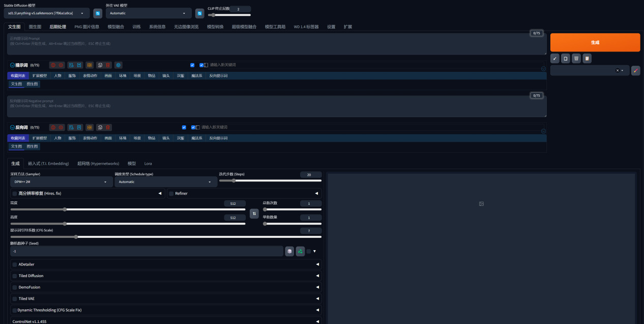Enable DemoFusion checkbox

(x=15, y=287)
